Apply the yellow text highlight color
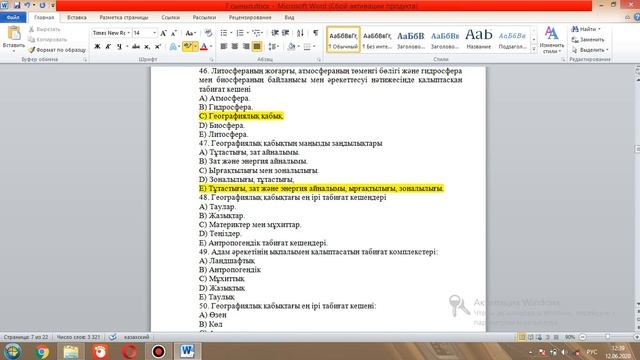Image resolution: width=640 pixels, height=360 pixels. [187, 47]
